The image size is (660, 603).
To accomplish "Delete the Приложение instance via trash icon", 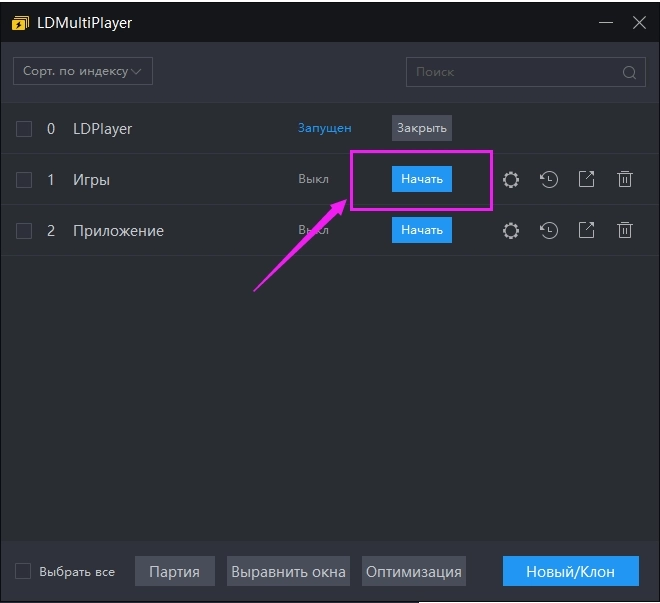I will tap(625, 230).
